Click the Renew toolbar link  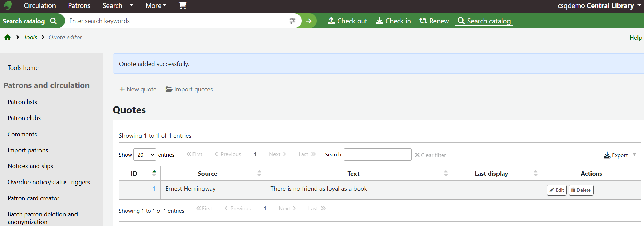(x=434, y=21)
